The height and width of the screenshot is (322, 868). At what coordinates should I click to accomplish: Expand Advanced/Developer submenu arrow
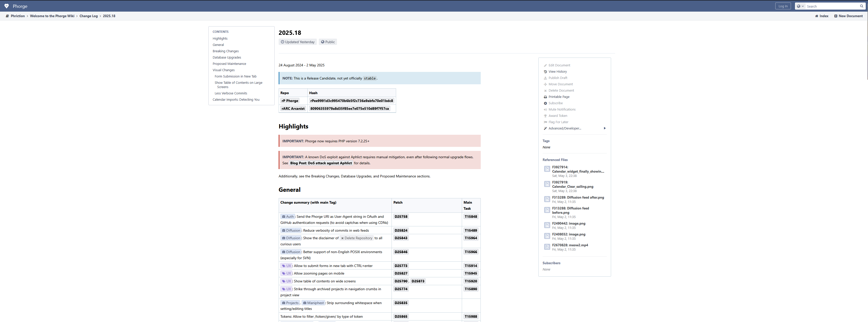605,128
